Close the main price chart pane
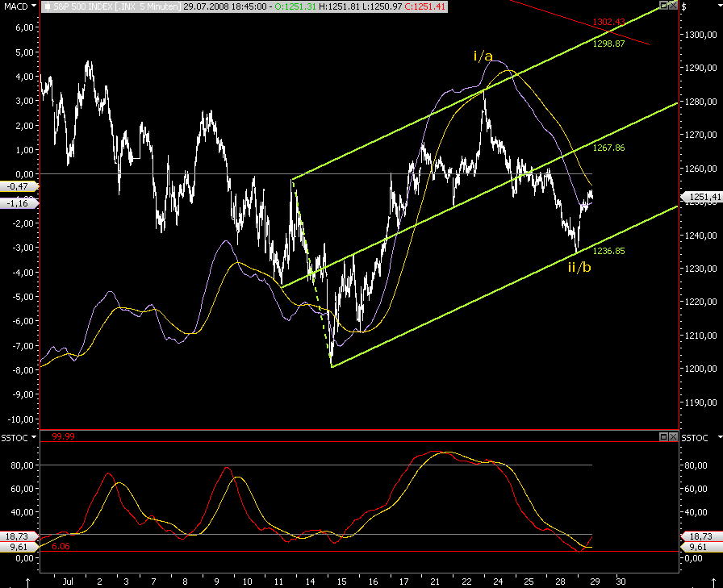Image resolution: width=723 pixels, height=588 pixels. pos(673,6)
